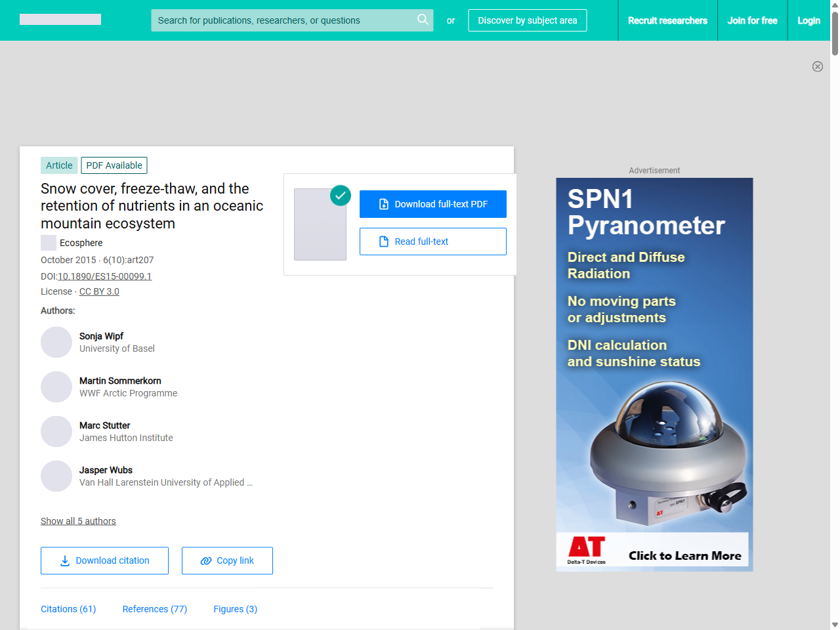This screenshot has width=840, height=630.
Task: Open Recruit researchers page
Action: coord(667,20)
